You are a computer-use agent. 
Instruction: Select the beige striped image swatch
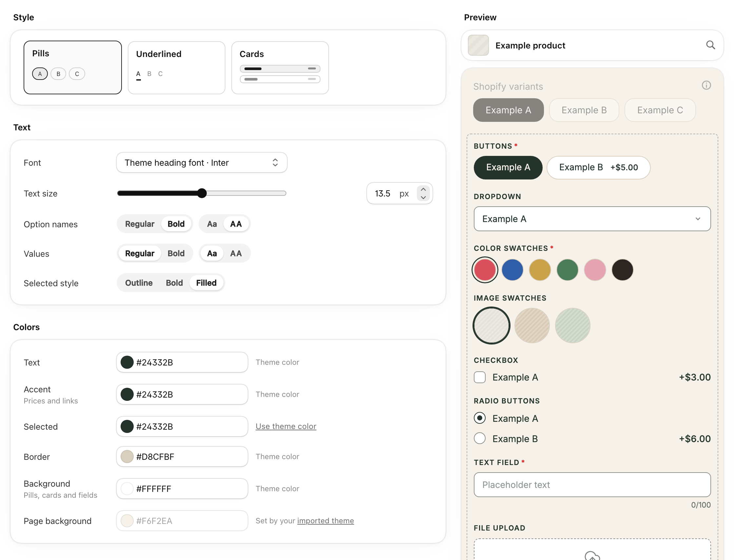click(x=531, y=325)
